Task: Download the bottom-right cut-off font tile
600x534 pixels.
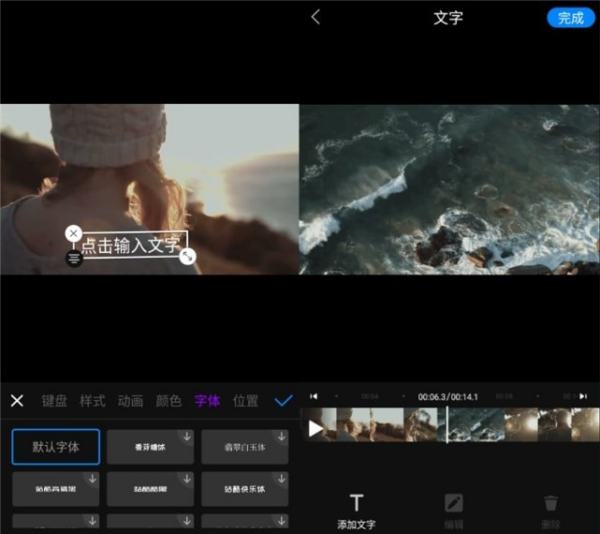Action: coord(281,520)
